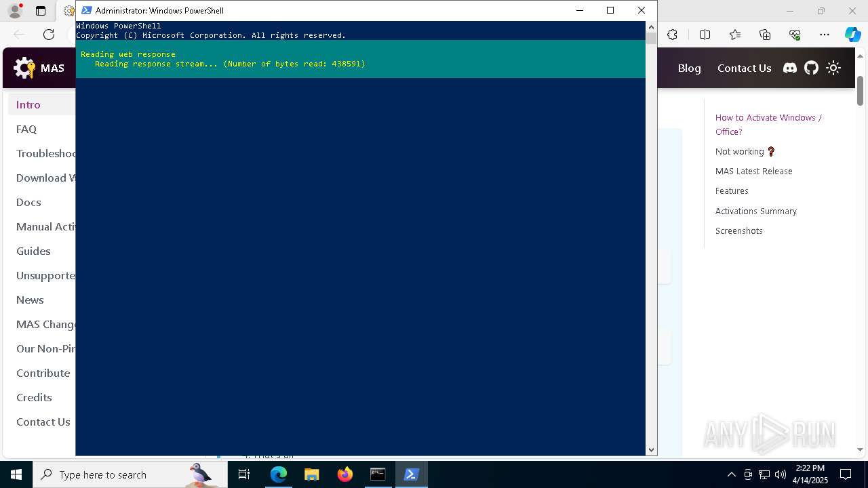
Task: Open Edge extensions puzzle icon
Action: [673, 35]
